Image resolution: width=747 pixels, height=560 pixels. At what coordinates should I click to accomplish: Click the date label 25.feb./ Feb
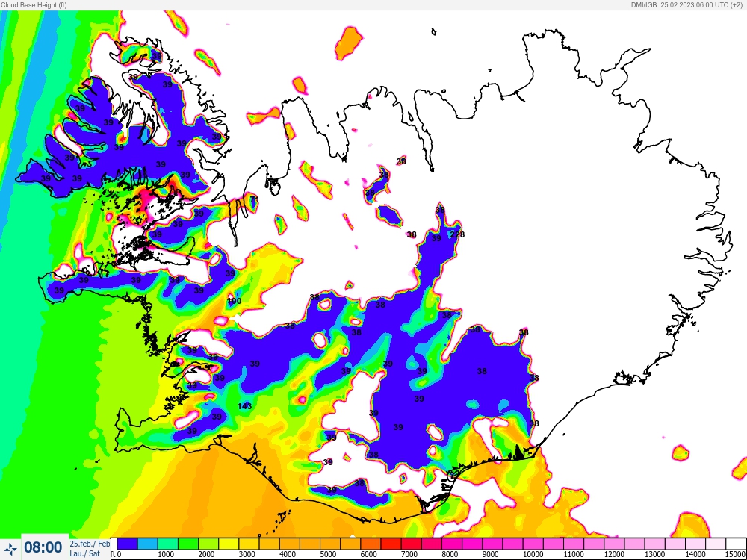click(x=90, y=544)
